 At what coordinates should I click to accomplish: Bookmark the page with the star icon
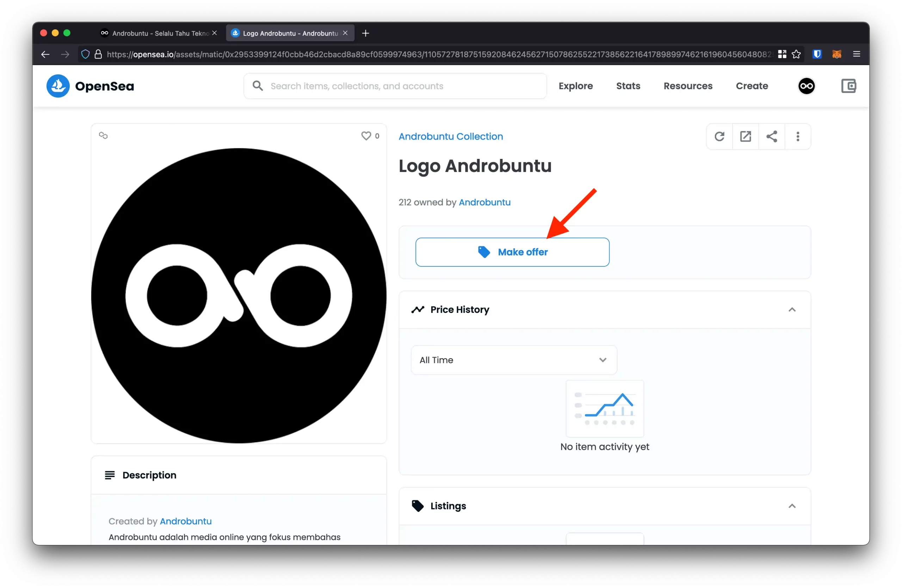tap(796, 54)
